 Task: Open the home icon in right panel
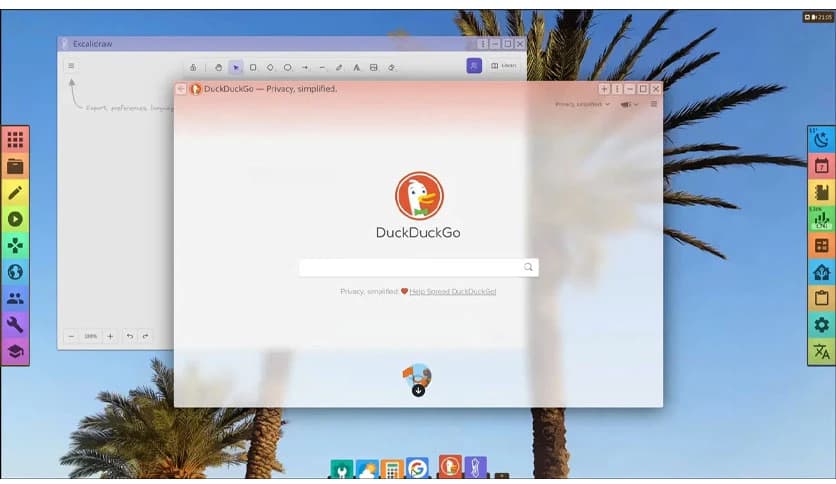click(x=822, y=272)
